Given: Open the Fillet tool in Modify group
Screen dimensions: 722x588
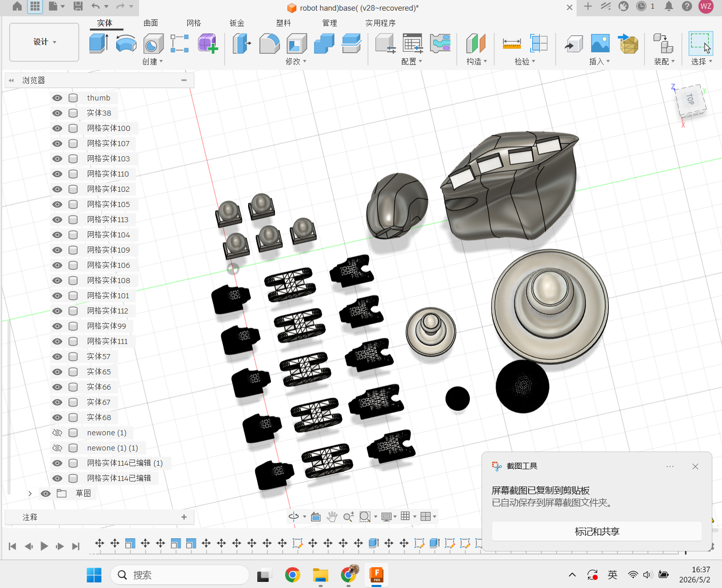Looking at the screenshot, I should [x=269, y=44].
